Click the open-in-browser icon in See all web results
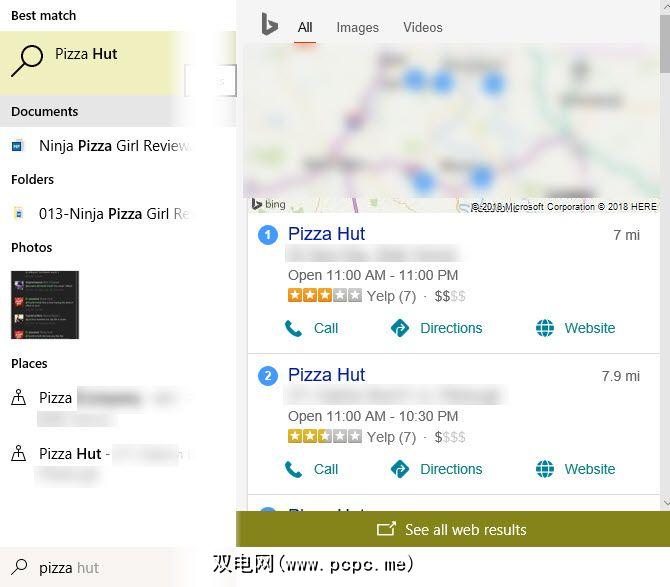The width and height of the screenshot is (670, 587). point(386,529)
